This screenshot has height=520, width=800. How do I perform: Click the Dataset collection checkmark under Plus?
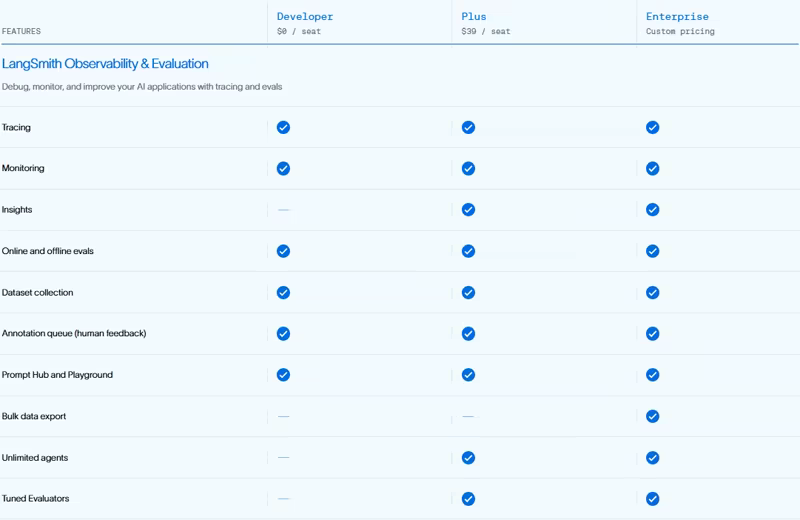tap(468, 292)
